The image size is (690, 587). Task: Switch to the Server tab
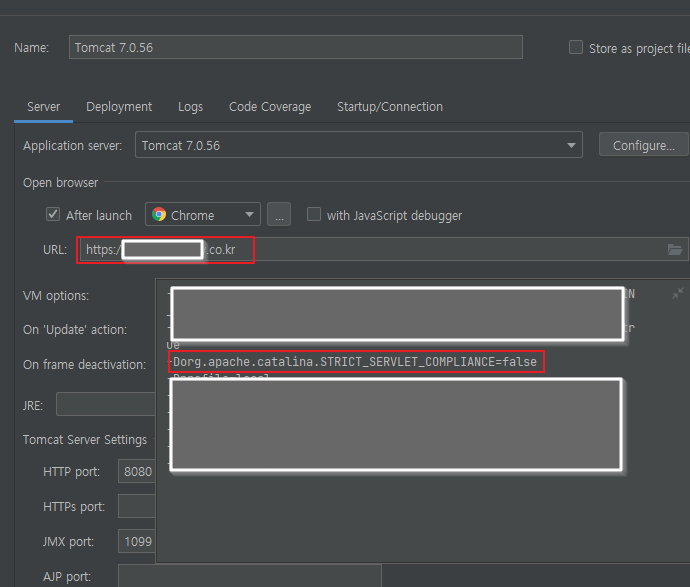pos(43,107)
